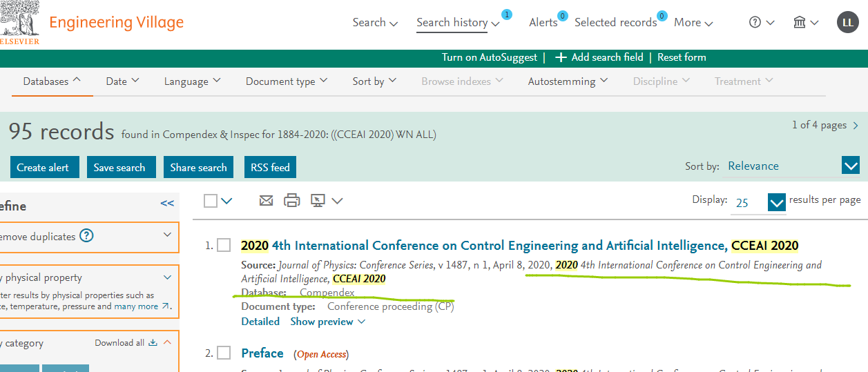Click the Engineering Village home link
The height and width of the screenshot is (372, 868).
(x=117, y=22)
